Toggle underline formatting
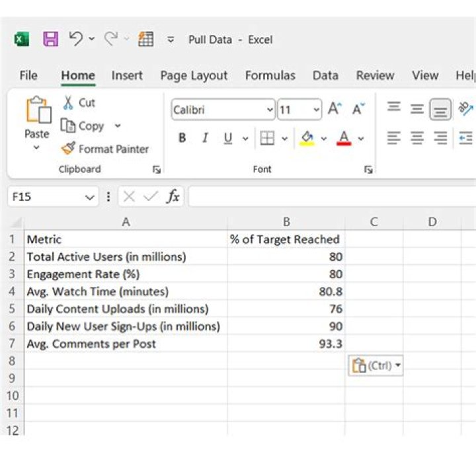Image resolution: width=476 pixels, height=452 pixels. (228, 138)
